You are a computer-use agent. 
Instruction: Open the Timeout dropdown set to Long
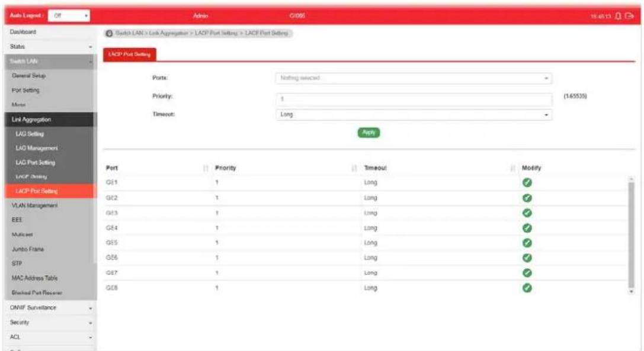[x=414, y=115]
